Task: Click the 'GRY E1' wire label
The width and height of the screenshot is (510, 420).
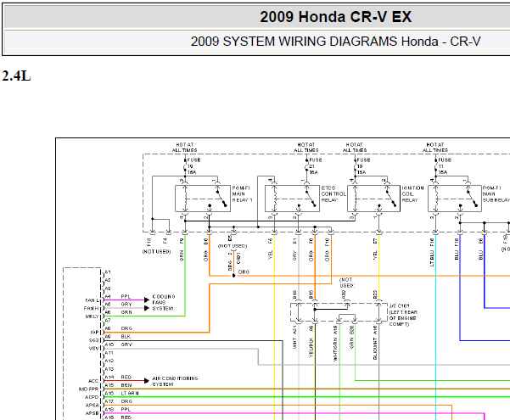Action: pos(294,249)
